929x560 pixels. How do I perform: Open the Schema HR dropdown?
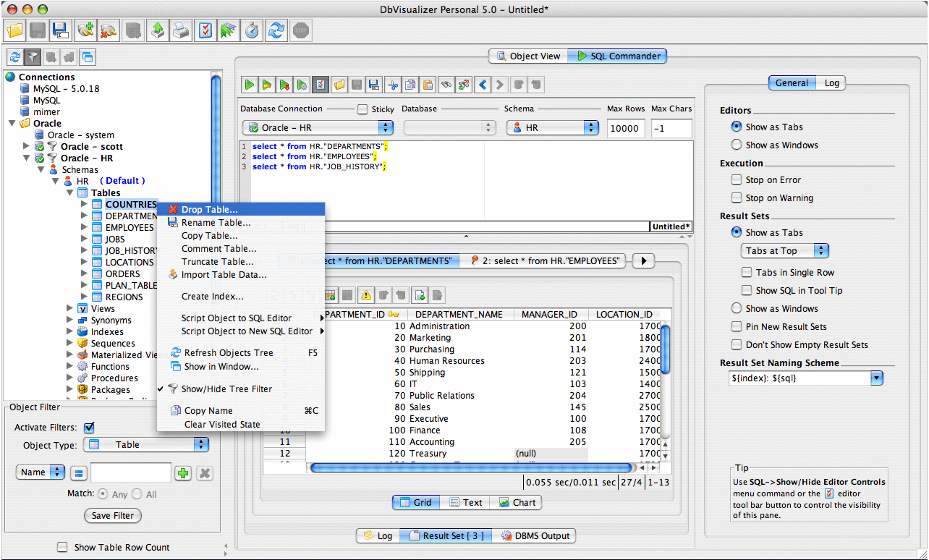(x=553, y=128)
